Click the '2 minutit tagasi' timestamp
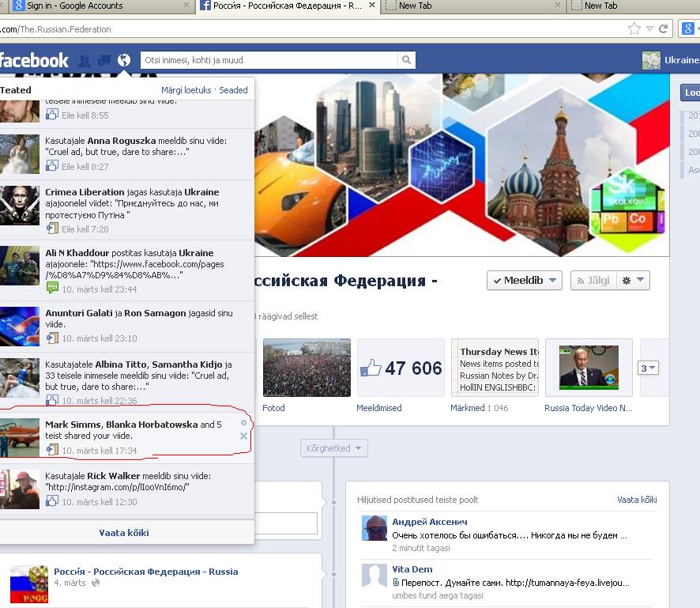This screenshot has width=700, height=608. point(421,548)
